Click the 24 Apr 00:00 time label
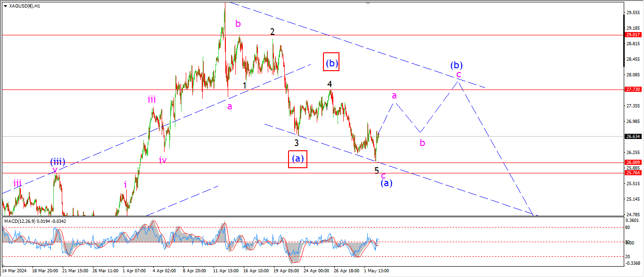Screen dimensions: 644x277 pyautogui.click(x=315, y=271)
